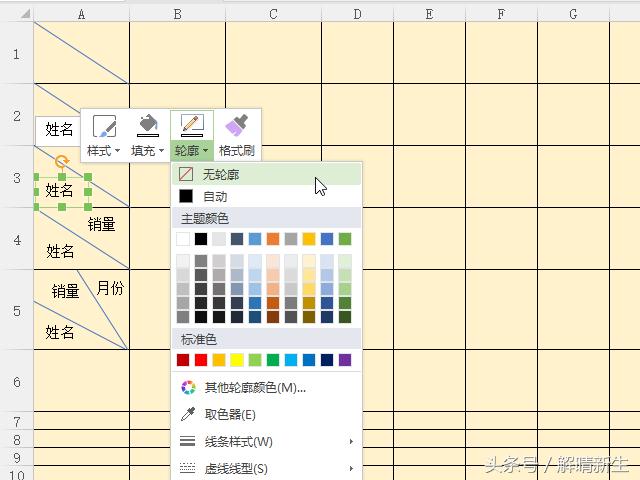Pick the dark slate blue theme swatch

pos(237,239)
